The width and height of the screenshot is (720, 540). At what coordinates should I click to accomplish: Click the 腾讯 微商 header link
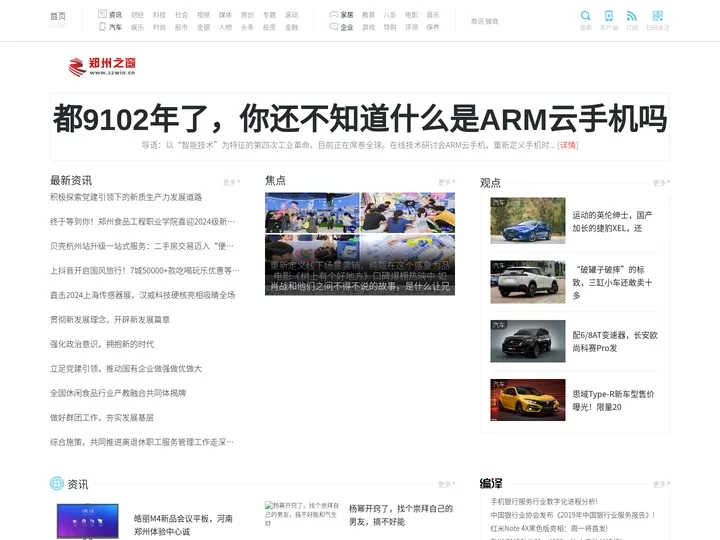tap(484, 21)
